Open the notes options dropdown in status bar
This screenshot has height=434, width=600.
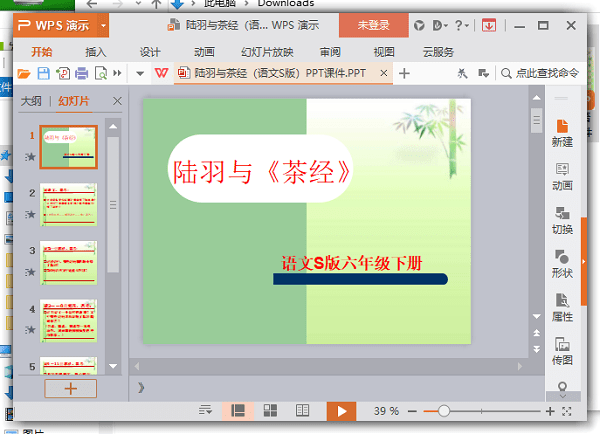tap(205, 410)
